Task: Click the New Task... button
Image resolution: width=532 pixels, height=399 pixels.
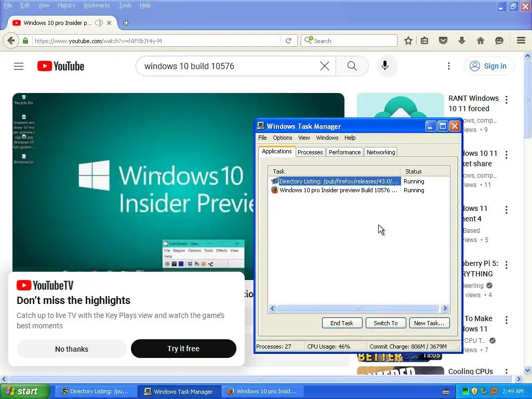Action: coord(429,323)
